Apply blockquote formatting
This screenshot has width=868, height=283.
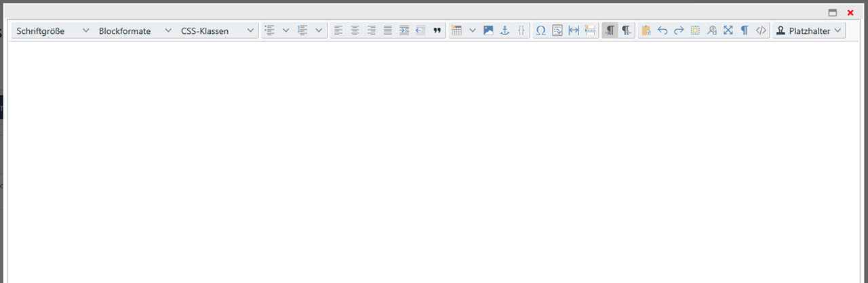(437, 30)
